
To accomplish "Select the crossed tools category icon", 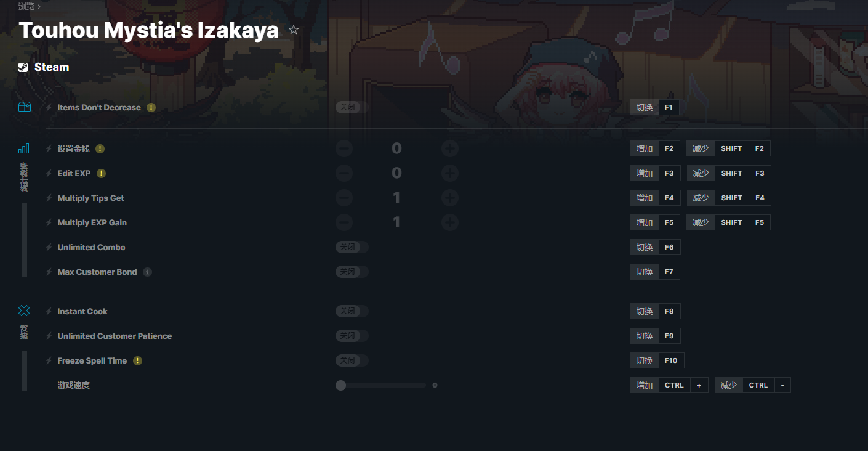I will tap(24, 311).
